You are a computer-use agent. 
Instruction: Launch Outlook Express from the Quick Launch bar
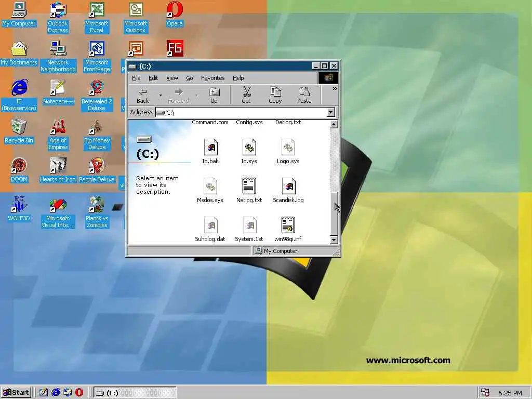click(68, 393)
